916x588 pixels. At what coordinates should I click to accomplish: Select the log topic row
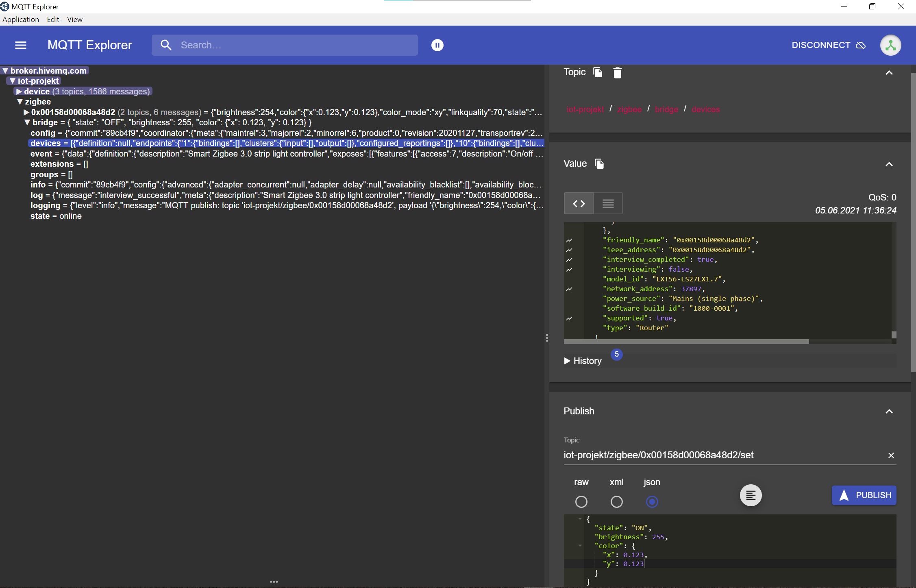tap(287, 195)
